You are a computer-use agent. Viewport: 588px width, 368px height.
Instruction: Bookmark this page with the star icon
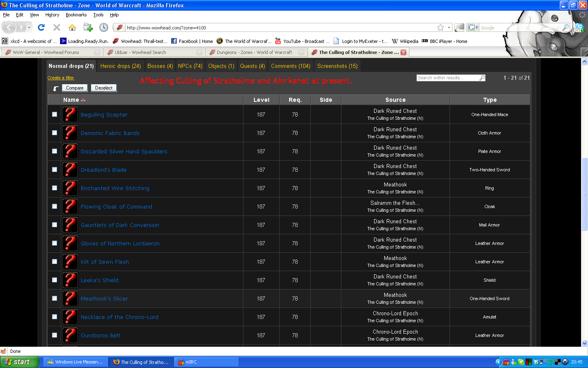441,27
